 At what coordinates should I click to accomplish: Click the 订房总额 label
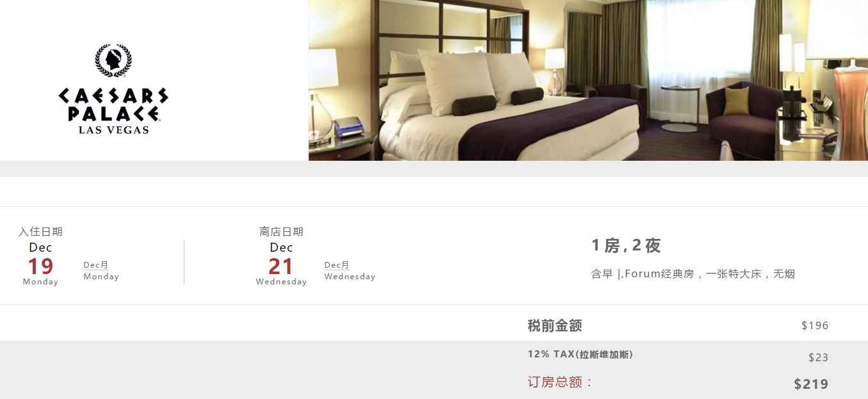561,382
